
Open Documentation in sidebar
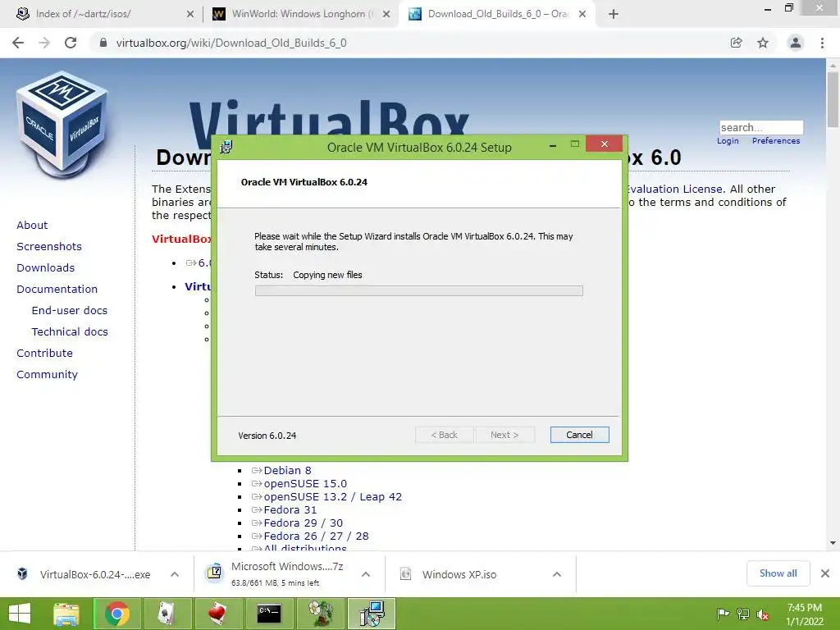click(x=57, y=290)
